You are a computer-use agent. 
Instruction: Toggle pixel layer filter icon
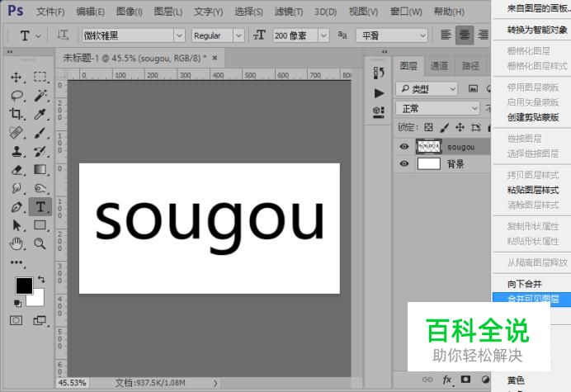(x=473, y=88)
